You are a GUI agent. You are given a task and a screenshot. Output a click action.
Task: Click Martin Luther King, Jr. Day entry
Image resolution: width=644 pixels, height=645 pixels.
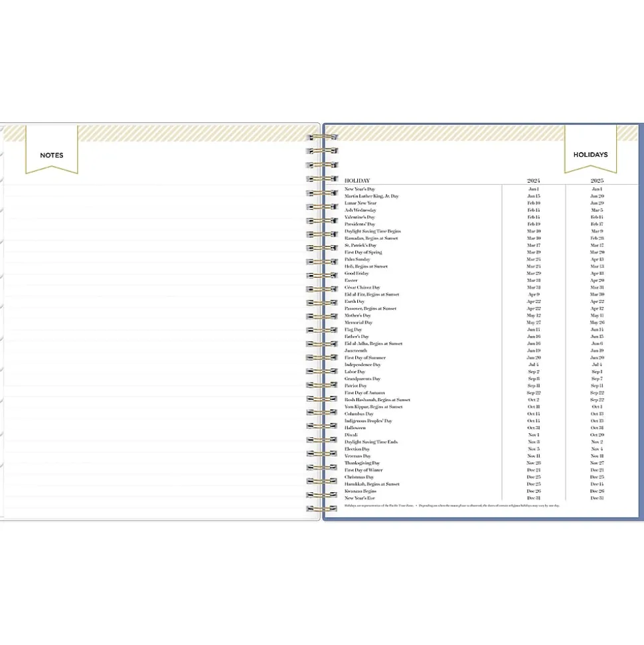click(x=371, y=197)
